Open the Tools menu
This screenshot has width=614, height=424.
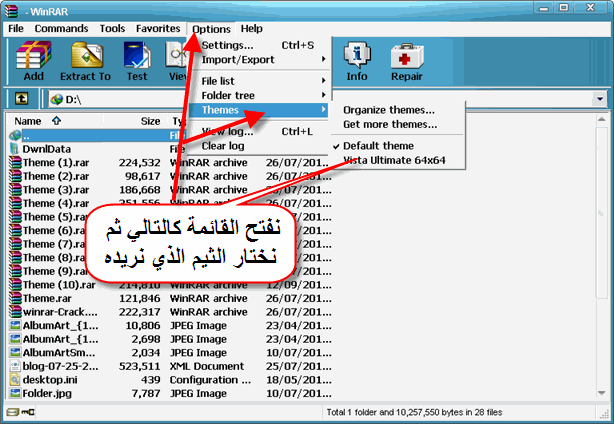112,29
